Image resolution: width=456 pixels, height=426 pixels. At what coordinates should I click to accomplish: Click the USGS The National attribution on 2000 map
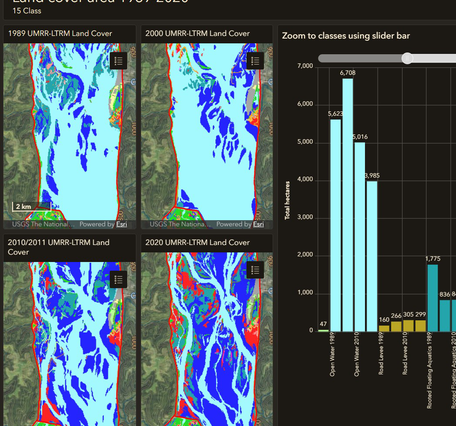pyautogui.click(x=179, y=224)
